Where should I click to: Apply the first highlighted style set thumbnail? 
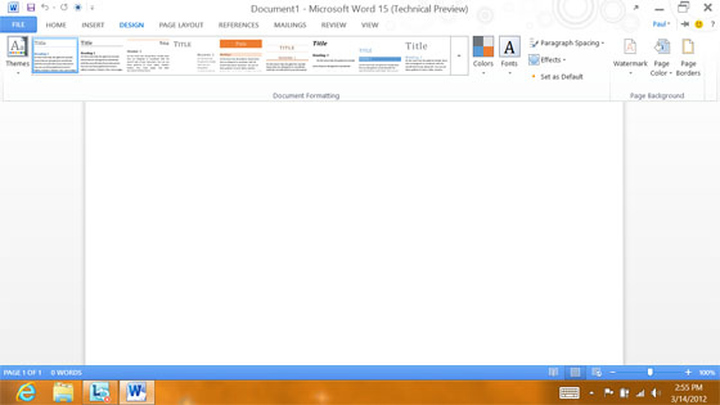tap(55, 56)
